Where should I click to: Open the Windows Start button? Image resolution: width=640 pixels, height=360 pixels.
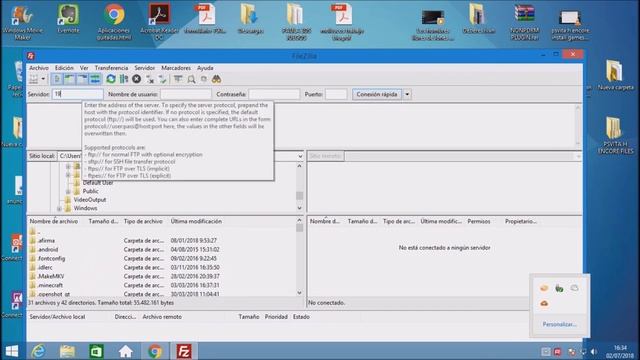click(x=12, y=351)
